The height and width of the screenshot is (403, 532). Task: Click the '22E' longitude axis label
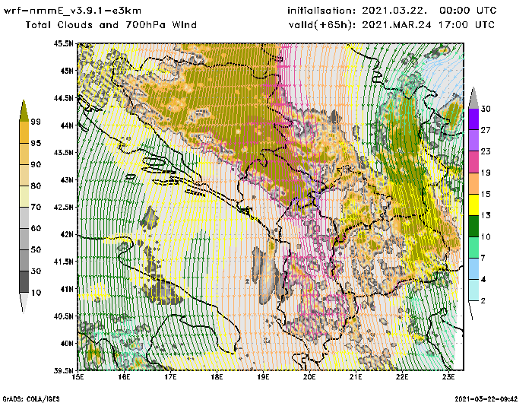click(402, 377)
